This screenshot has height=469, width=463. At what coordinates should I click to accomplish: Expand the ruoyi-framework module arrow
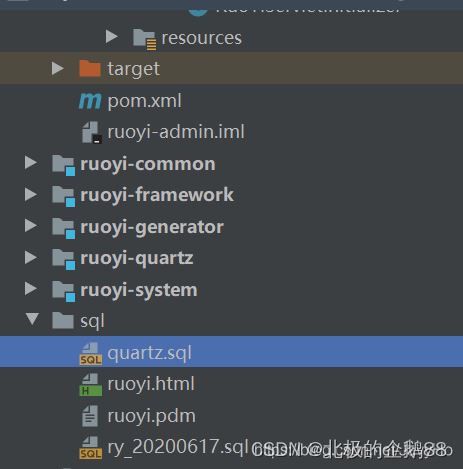[x=31, y=194]
